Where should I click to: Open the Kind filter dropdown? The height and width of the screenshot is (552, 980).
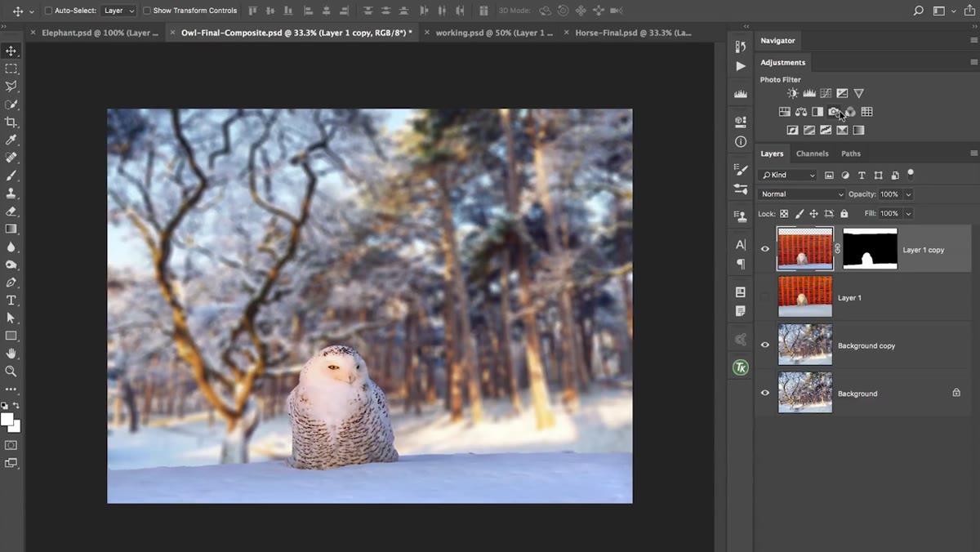tap(787, 175)
